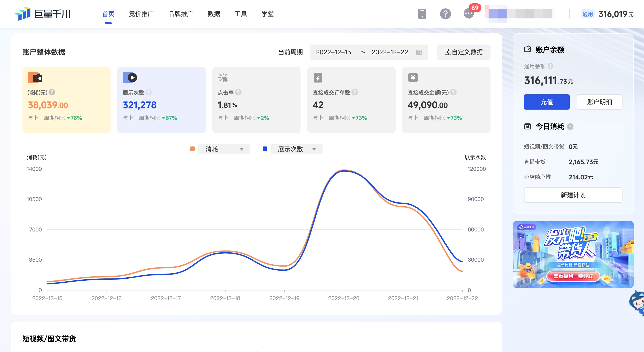The width and height of the screenshot is (644, 352).
Task: Click the 新建计划 button
Action: pos(573,195)
